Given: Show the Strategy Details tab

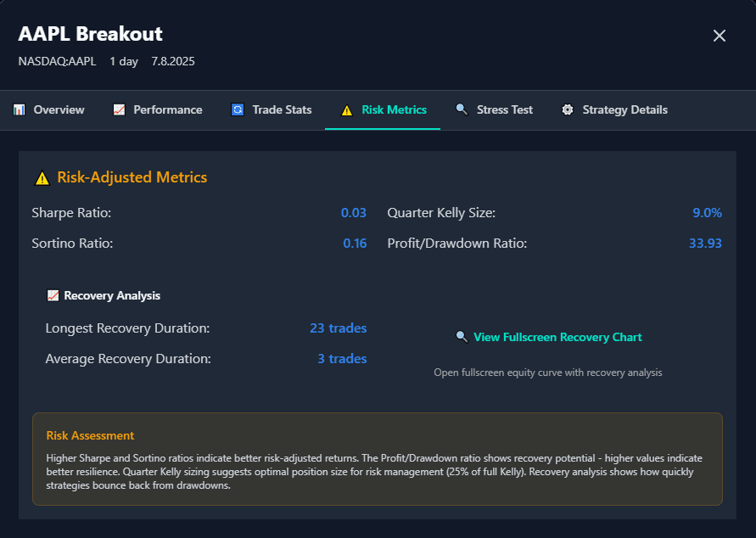Looking at the screenshot, I should pyautogui.click(x=614, y=110).
